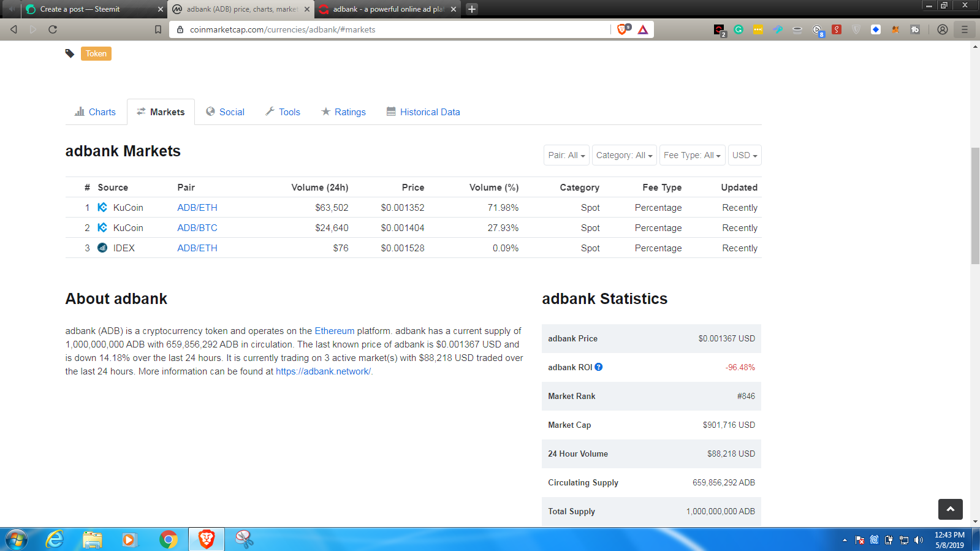Screen dimensions: 980x551
Task: Open the Brave Shields lion icon
Action: point(623,29)
